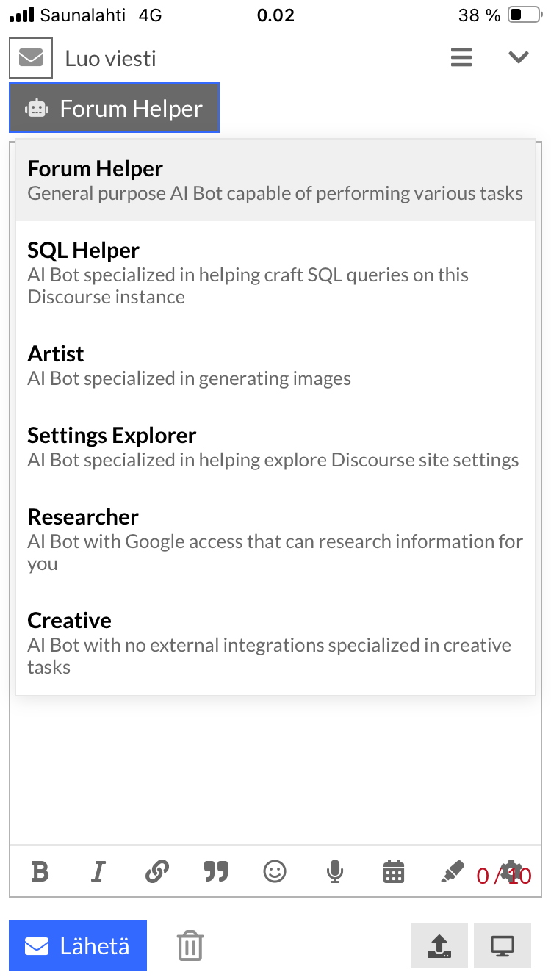Click the upload file button
The height and width of the screenshot is (980, 551).
click(x=439, y=945)
